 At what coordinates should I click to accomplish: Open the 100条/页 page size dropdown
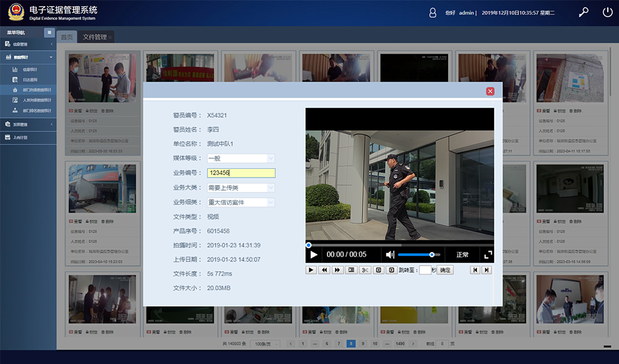click(x=266, y=344)
